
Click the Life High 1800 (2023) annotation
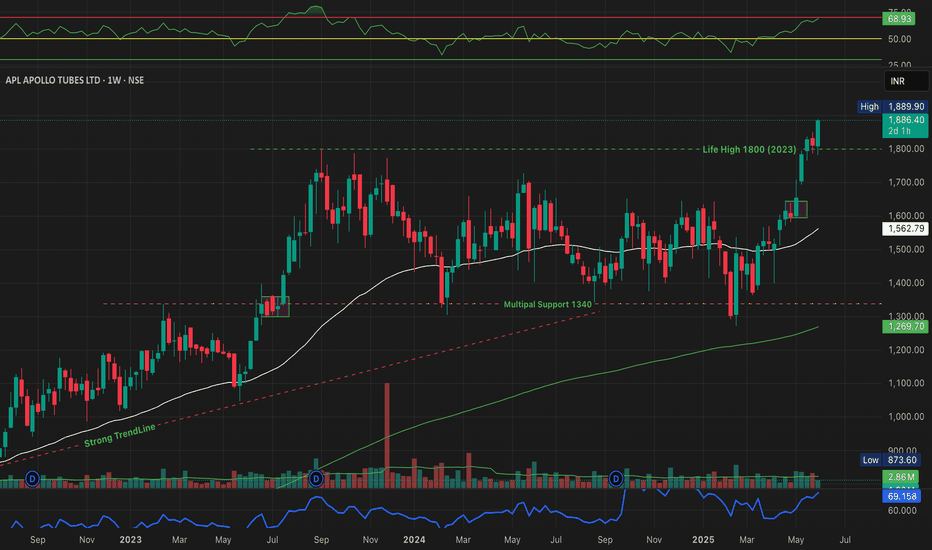click(749, 149)
